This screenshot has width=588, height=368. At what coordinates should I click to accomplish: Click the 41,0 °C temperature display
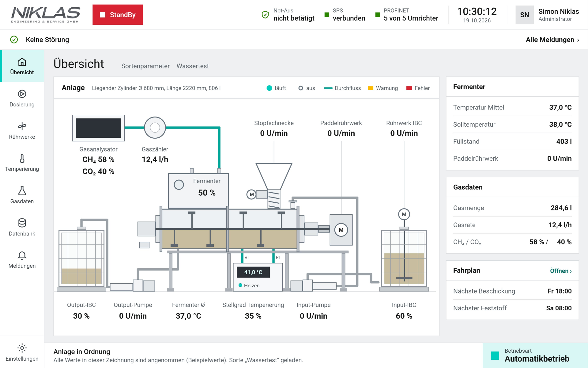253,272
